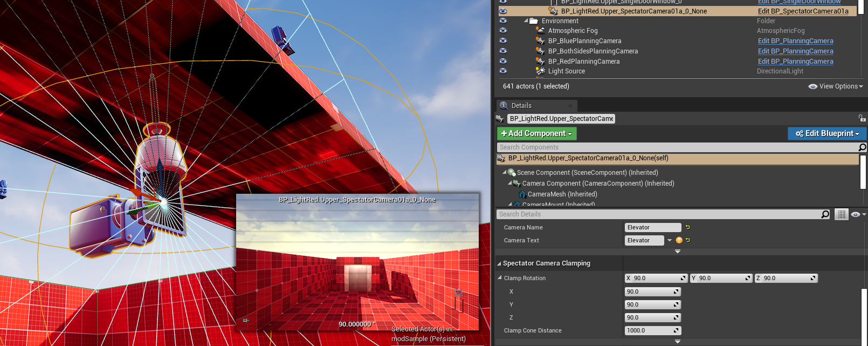Select BP_BluePlanningCamera in the outliner
Viewport: 868px width, 346px height.
click(584, 41)
